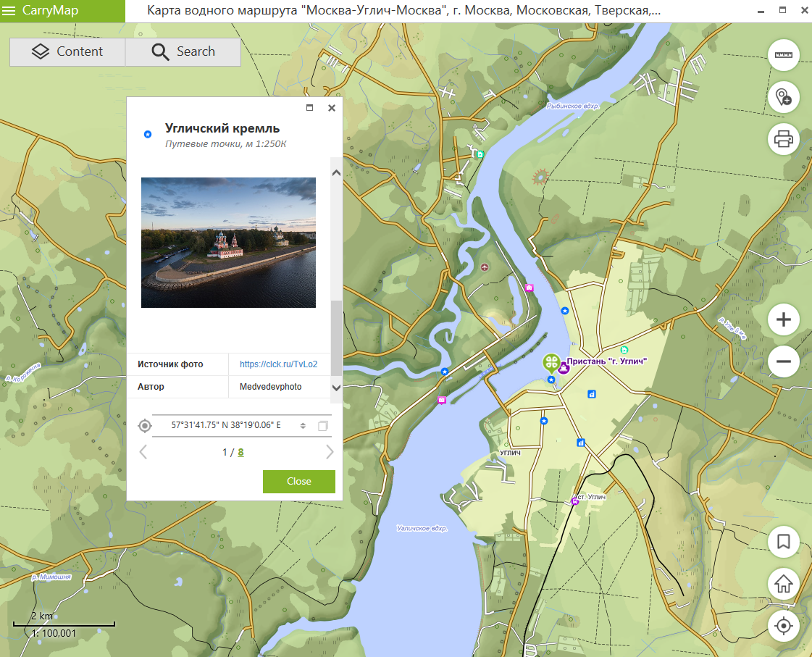Copy coordinates with the copy icon
The image size is (812, 657).
point(324,426)
